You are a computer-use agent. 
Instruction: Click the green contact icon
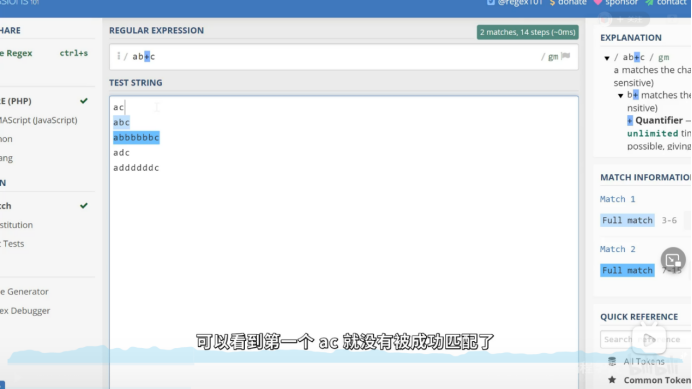(649, 3)
